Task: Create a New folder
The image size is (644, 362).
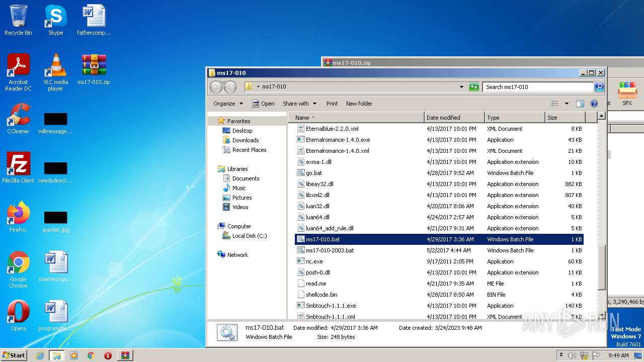Action: (359, 104)
